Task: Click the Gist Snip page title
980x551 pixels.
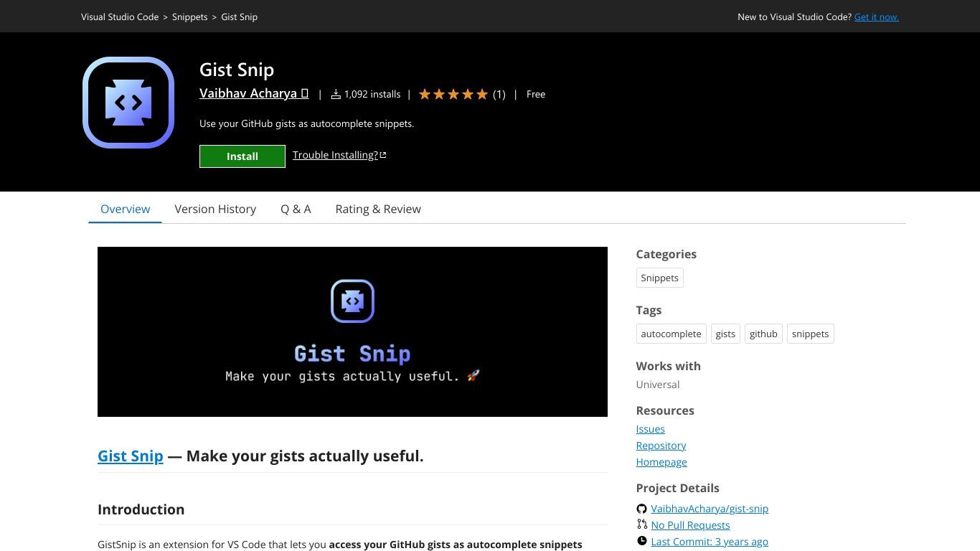Action: [237, 70]
